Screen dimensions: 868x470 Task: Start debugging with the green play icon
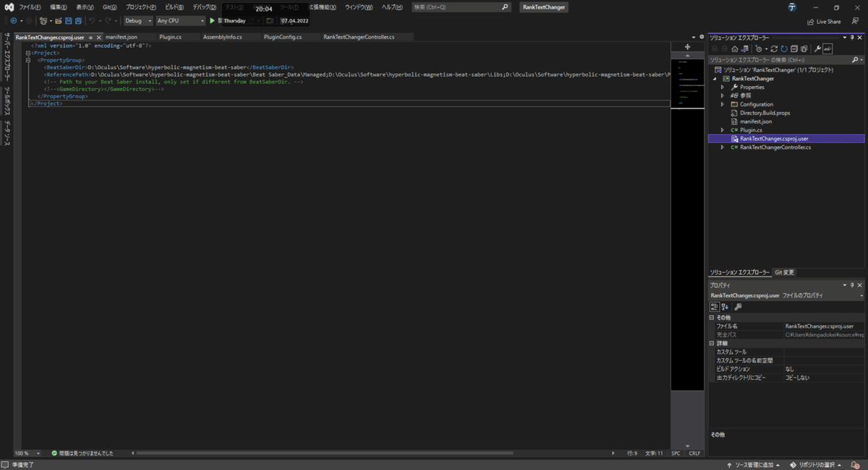tap(212, 21)
